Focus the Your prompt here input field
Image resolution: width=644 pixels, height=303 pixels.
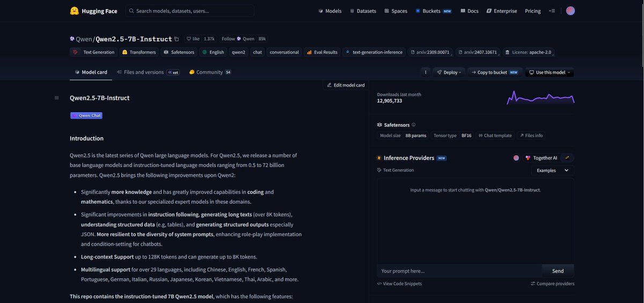pos(459,271)
